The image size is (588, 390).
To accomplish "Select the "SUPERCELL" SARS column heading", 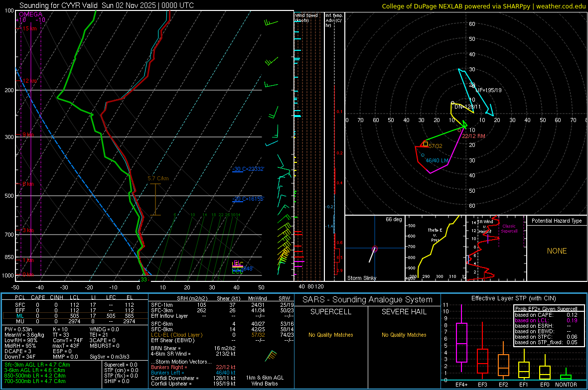I will [x=331, y=312].
